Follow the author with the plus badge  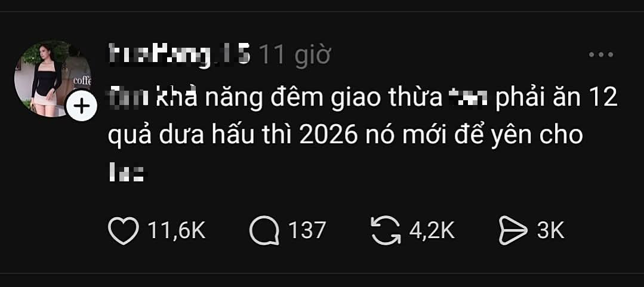[81, 107]
